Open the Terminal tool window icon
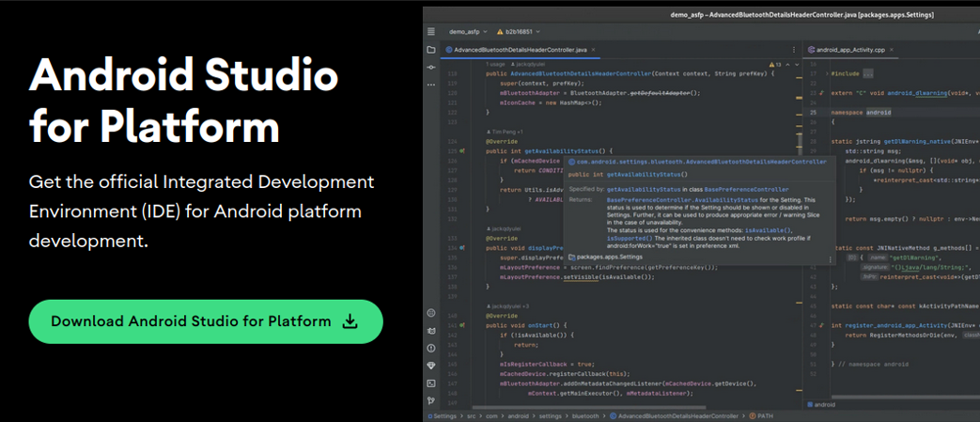The width and height of the screenshot is (980, 422). point(431,383)
